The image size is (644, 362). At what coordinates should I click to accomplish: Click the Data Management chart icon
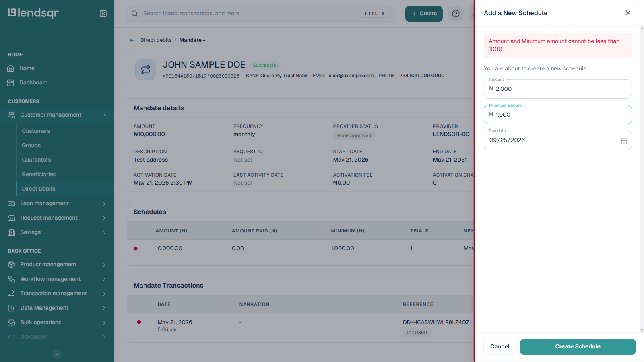pyautogui.click(x=12, y=308)
